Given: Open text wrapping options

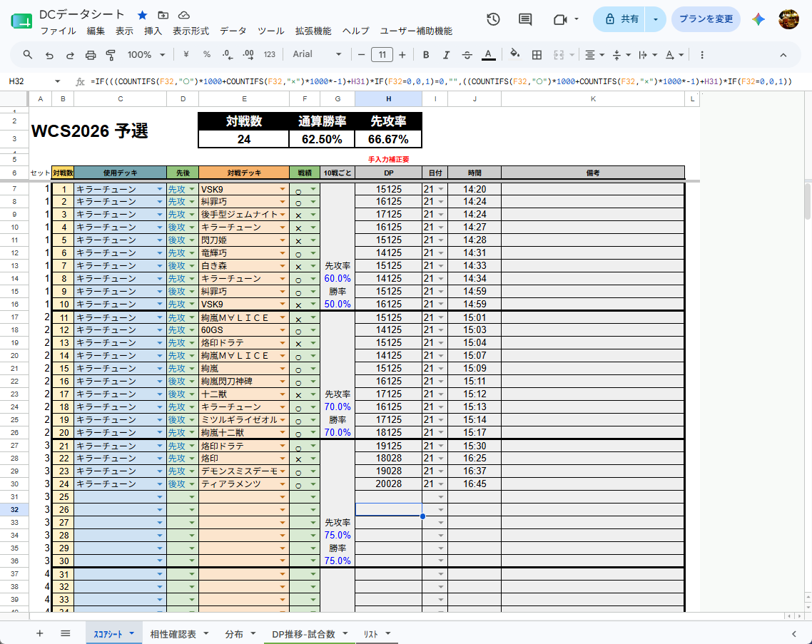Looking at the screenshot, I should (647, 55).
